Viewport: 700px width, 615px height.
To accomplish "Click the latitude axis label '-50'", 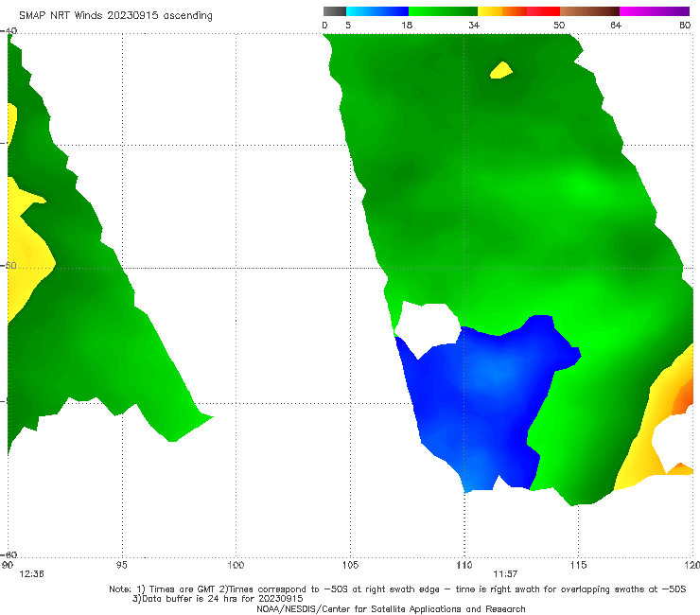I will coord(9,265).
